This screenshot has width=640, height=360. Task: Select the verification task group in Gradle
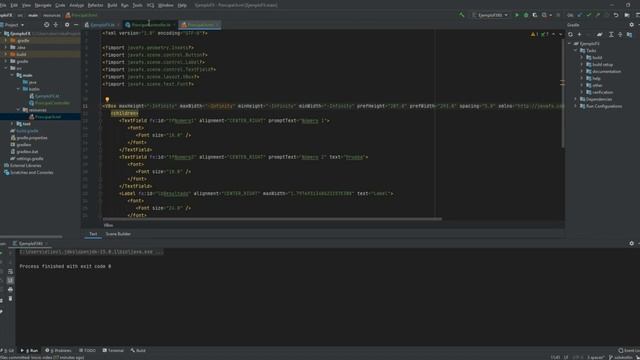click(599, 92)
